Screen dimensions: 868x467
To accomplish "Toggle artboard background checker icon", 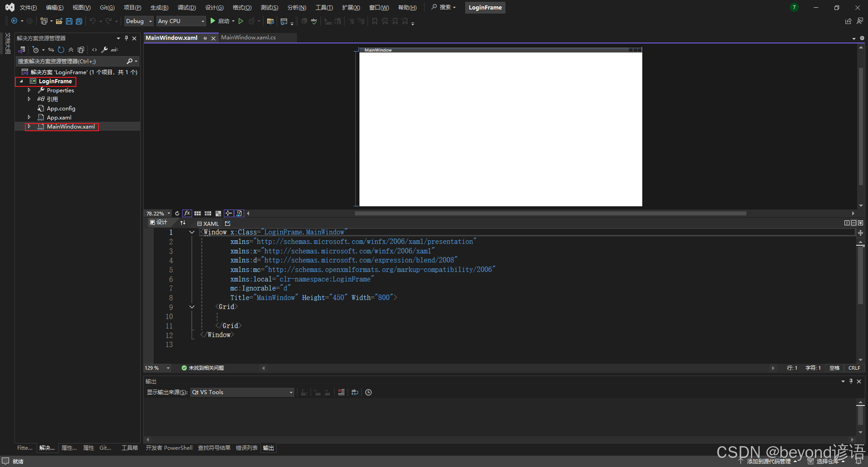I will 218,213.
